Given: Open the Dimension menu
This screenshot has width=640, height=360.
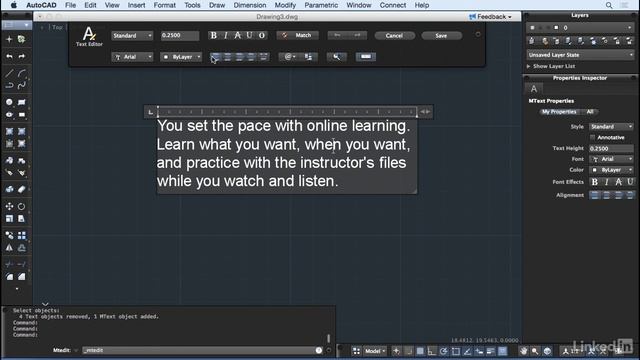Looking at the screenshot, I should (x=250, y=5).
